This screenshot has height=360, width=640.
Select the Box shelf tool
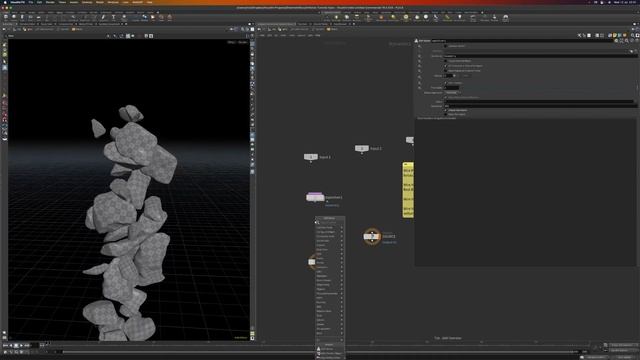tap(6, 17)
